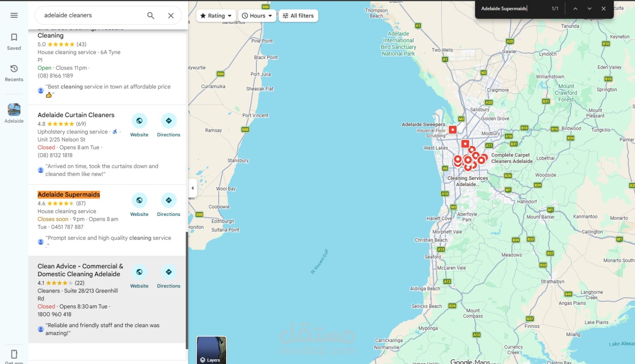Image resolution: width=635 pixels, height=364 pixels.
Task: Click the Hallett Cove map label
Action: (439, 219)
